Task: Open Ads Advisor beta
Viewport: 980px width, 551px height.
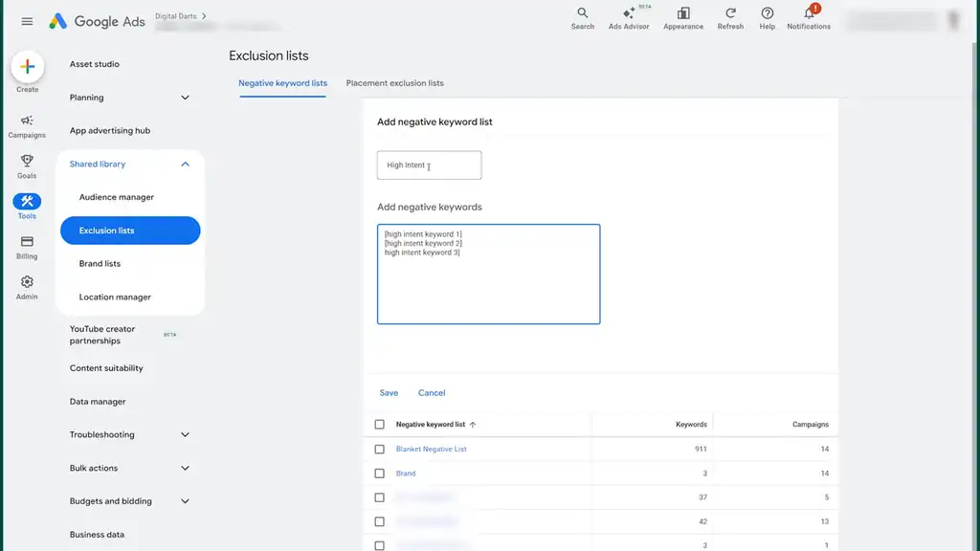Action: tap(629, 18)
